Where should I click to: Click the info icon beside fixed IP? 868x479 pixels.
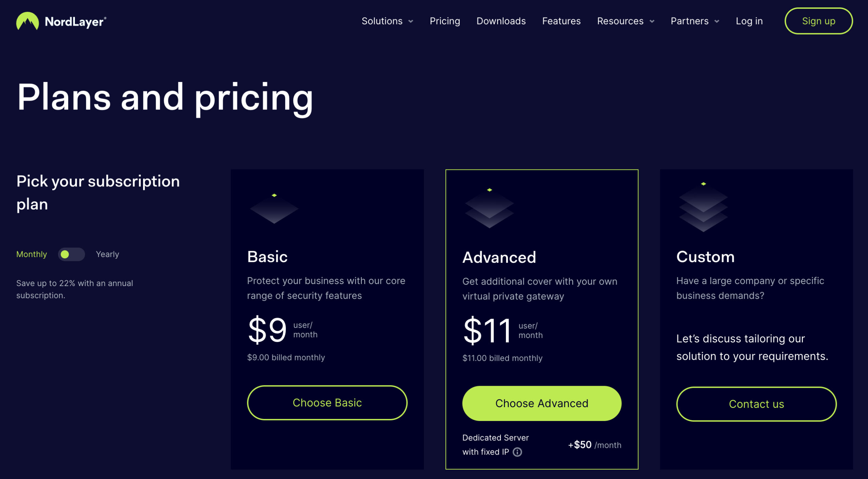[517, 452]
